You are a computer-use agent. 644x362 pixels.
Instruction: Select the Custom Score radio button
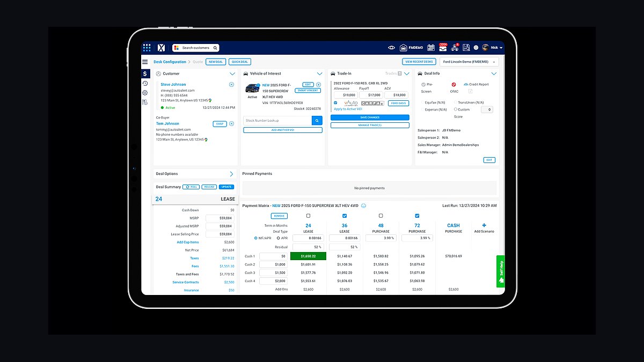(456, 109)
